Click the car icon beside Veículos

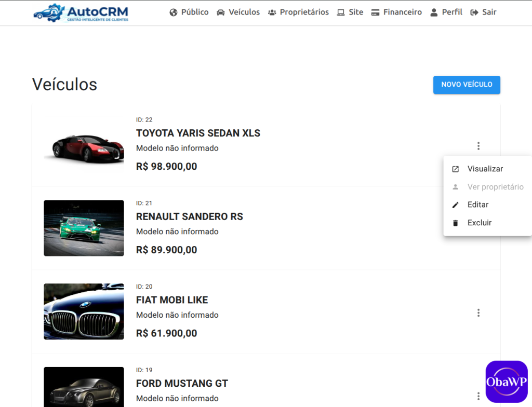coord(220,12)
